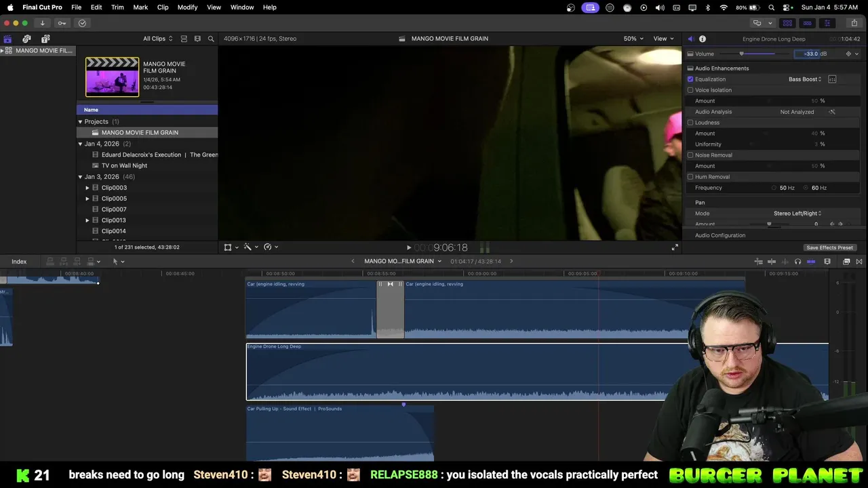Go back in timeline history arrow

[x=353, y=262]
